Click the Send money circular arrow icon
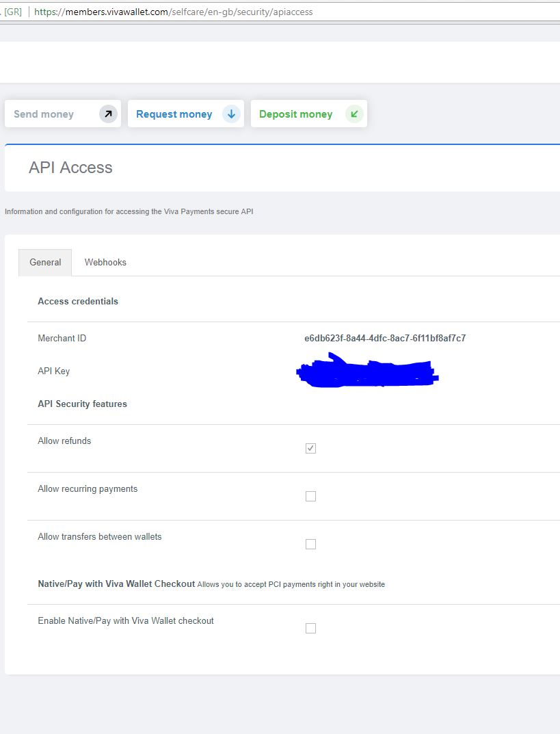Image resolution: width=560 pixels, height=734 pixels. 108,114
